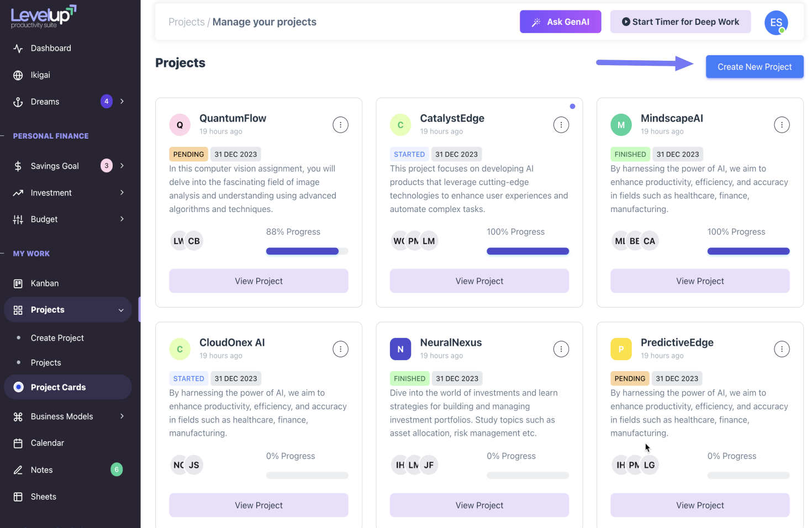812x528 pixels.
Task: Click the PredictiveEdge LG member avatar
Action: click(x=650, y=465)
